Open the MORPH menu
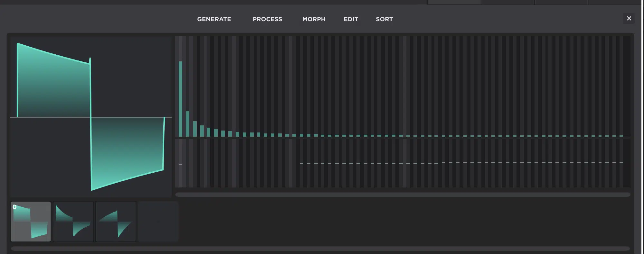Viewport: 644px width, 254px height. tap(314, 19)
